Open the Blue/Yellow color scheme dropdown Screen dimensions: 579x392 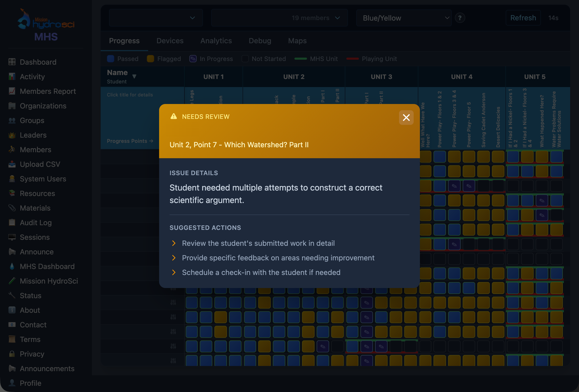click(404, 18)
